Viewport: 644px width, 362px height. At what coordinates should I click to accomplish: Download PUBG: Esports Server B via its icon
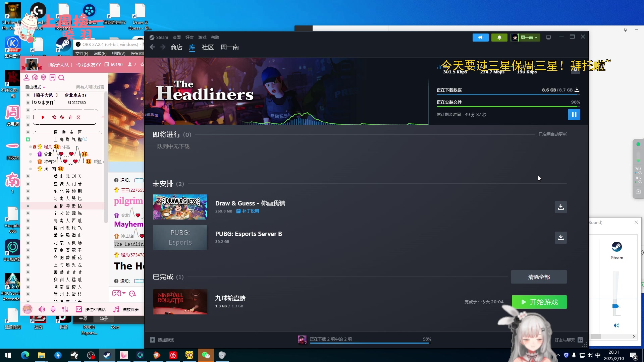560,238
